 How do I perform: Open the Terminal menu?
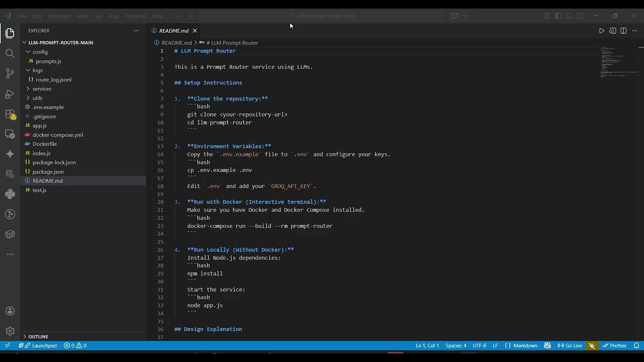(135, 16)
